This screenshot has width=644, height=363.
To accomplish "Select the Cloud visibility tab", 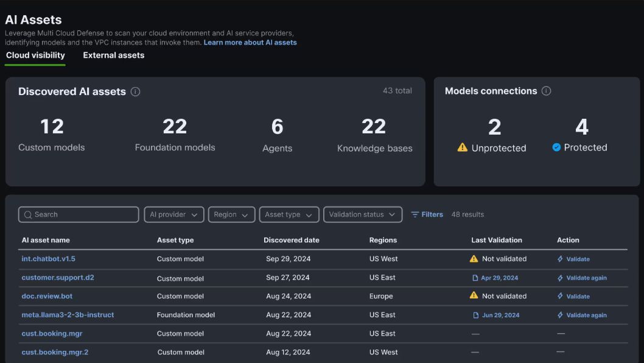I will [35, 55].
